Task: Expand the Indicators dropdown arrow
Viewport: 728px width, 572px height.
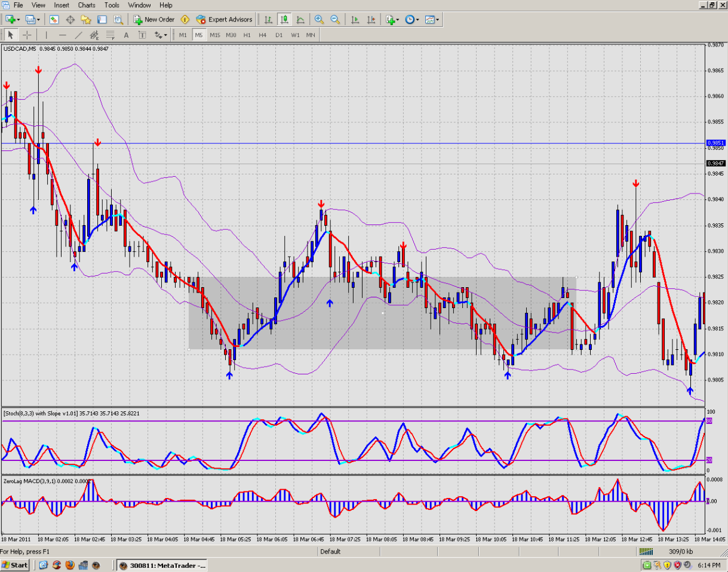Action: pos(398,20)
